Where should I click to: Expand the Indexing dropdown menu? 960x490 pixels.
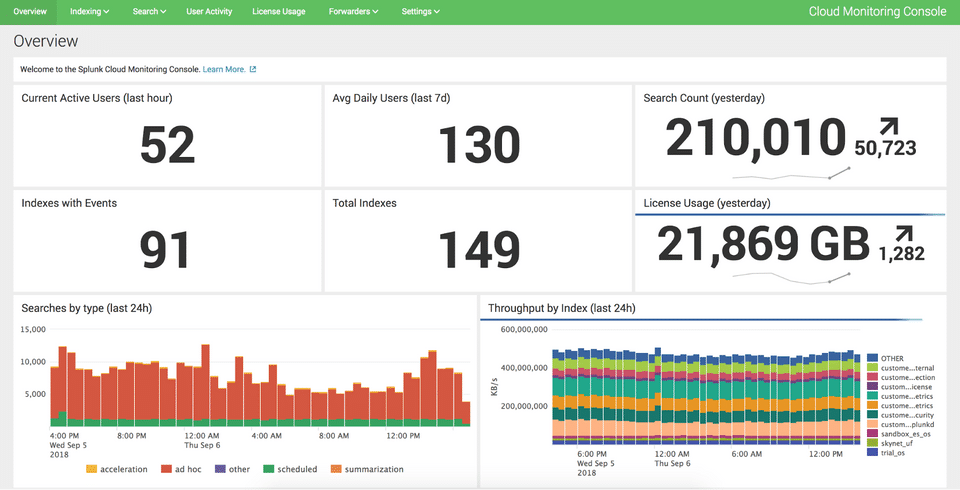click(90, 12)
